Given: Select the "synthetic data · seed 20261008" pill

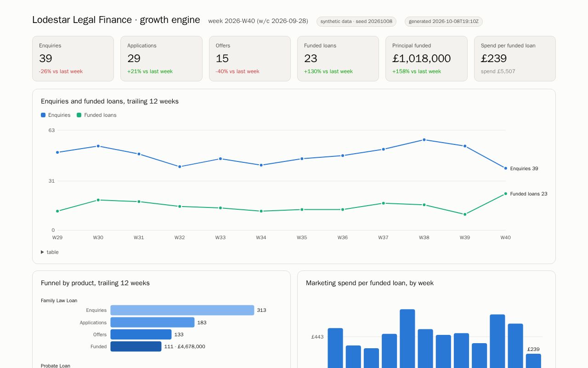Looking at the screenshot, I should point(356,22).
